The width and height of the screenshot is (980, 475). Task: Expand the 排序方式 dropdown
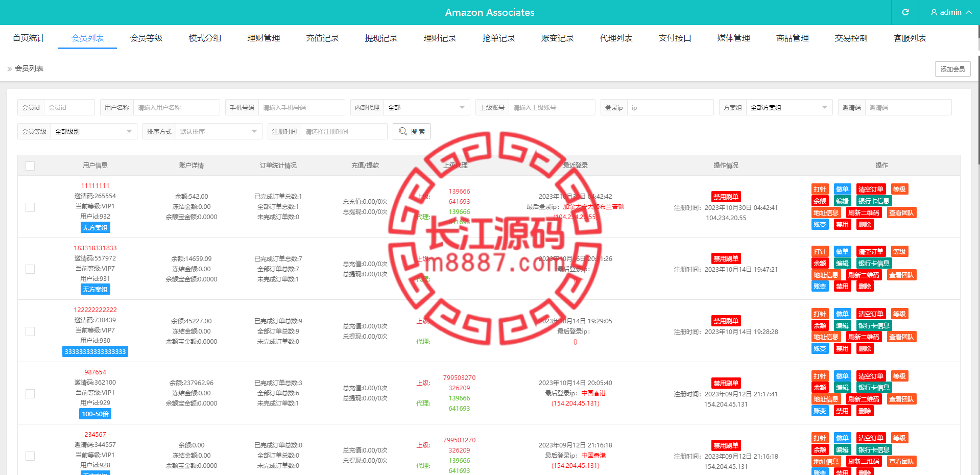(219, 131)
